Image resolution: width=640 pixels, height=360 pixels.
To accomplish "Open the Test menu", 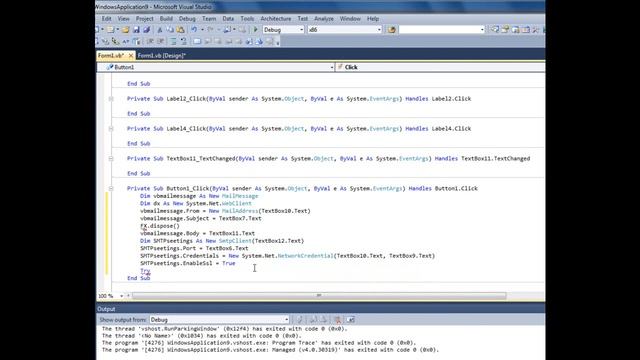I will (x=302, y=19).
